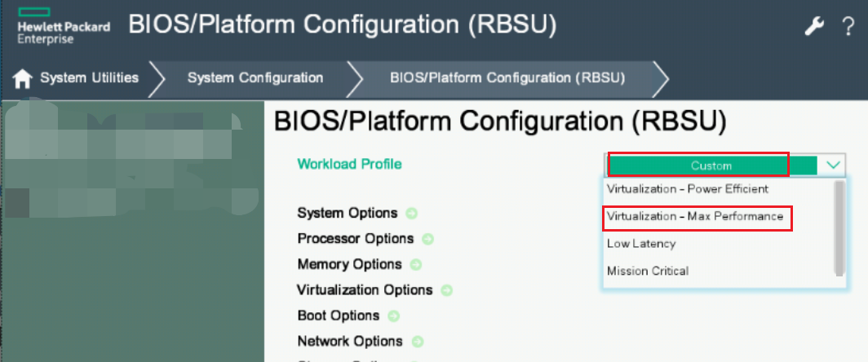
Task: Click the Hewlett Packard Enterprise logo
Action: [x=63, y=26]
